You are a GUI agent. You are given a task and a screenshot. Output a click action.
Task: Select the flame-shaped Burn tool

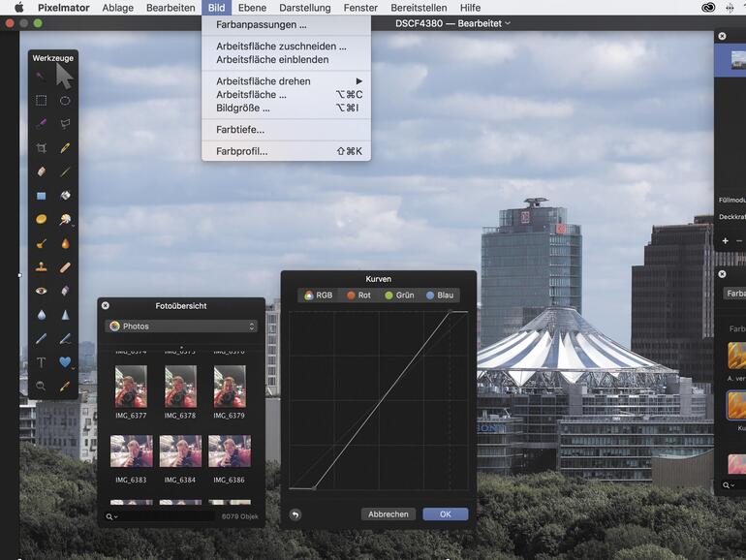65,243
